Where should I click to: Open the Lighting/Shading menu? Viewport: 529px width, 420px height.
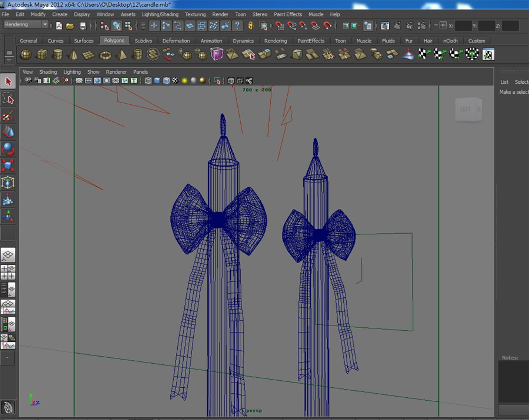pos(160,14)
